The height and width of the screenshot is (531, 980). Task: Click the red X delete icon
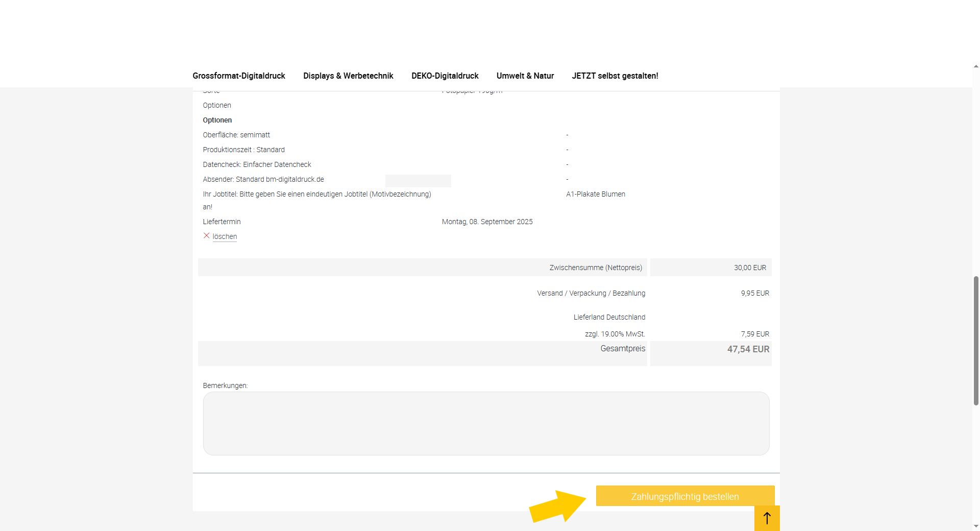[x=207, y=236]
